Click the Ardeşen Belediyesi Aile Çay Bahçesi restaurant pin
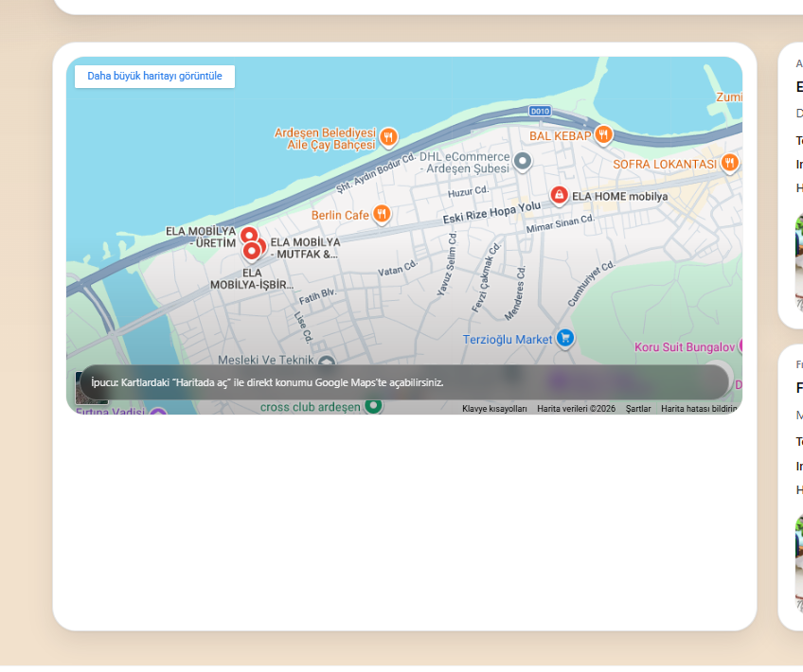 [388, 136]
